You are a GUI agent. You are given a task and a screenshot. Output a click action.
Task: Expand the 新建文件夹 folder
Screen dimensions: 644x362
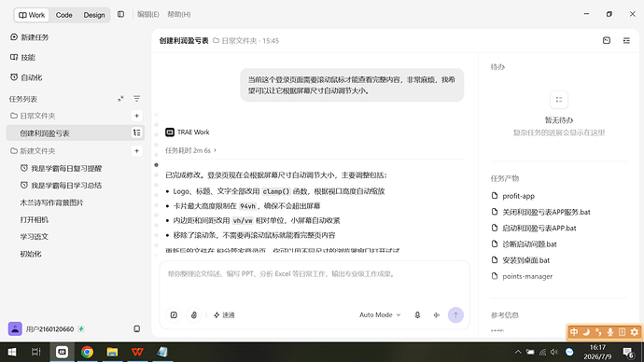coord(33,151)
